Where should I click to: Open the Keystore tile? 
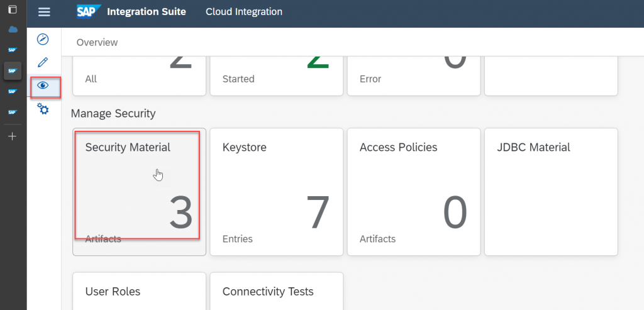coord(277,192)
